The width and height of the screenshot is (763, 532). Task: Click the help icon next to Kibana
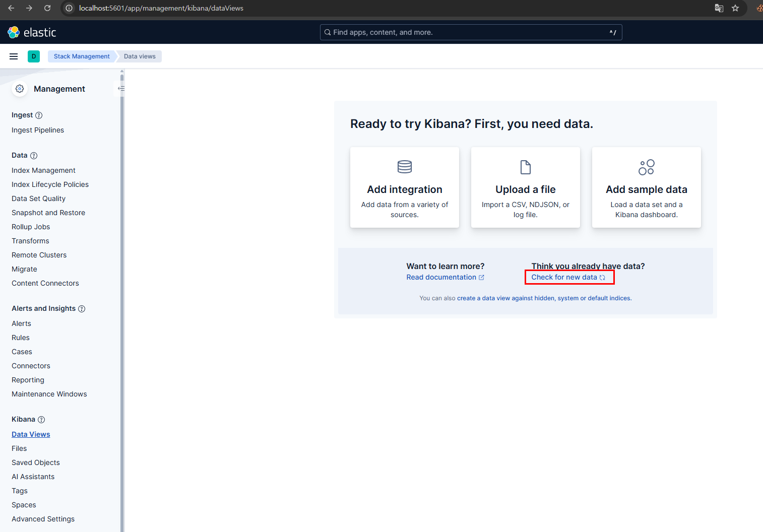pos(41,420)
